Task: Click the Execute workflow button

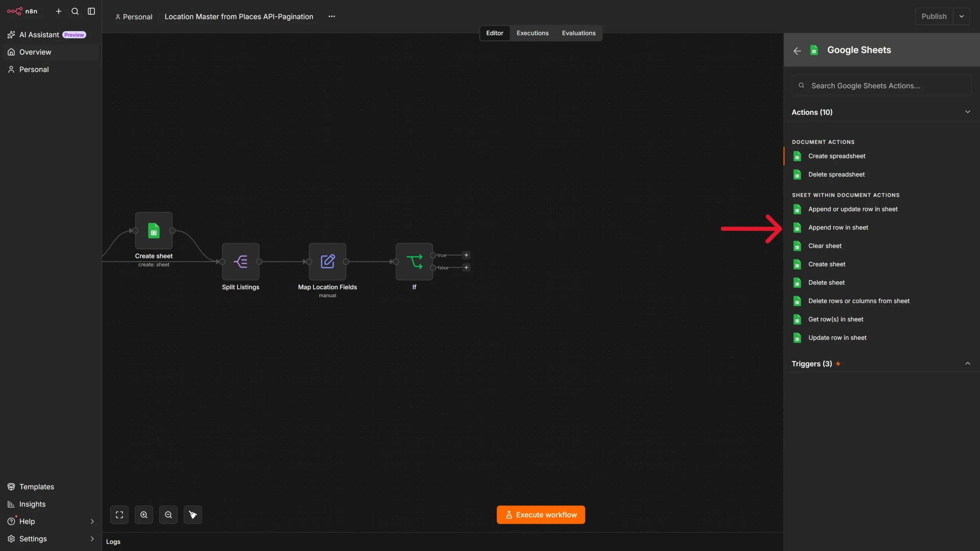Action: [541, 515]
